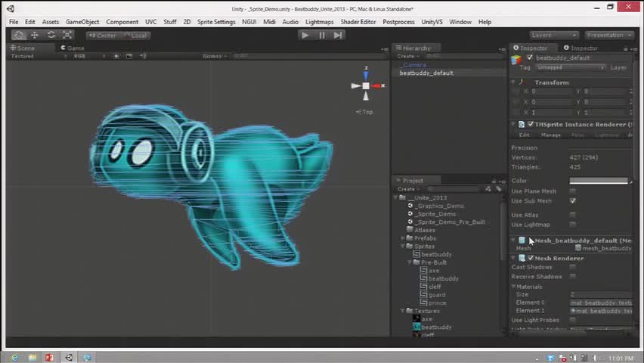Select the Hand tool in toolbar
This screenshot has height=363, width=644.
point(18,36)
